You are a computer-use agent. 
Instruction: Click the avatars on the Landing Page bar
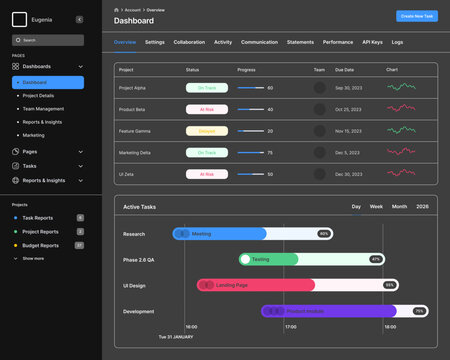(207, 285)
